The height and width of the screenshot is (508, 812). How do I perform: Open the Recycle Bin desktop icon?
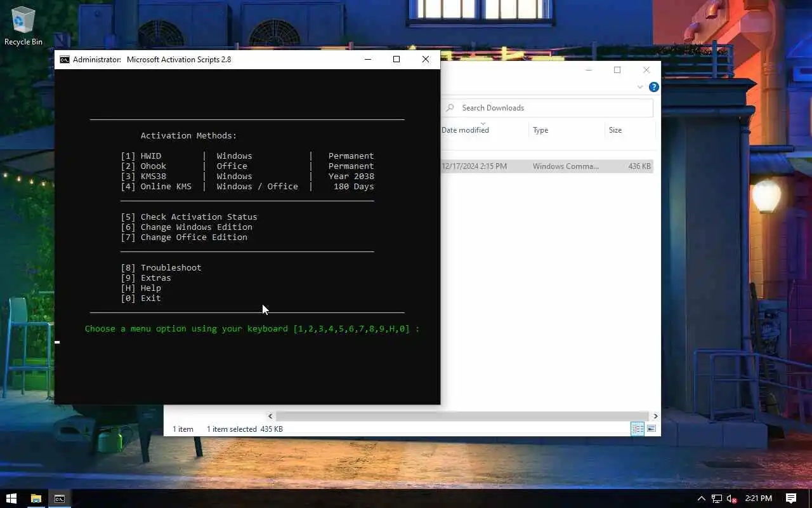[23, 26]
